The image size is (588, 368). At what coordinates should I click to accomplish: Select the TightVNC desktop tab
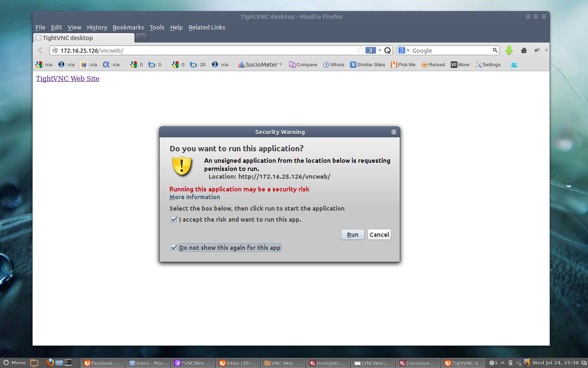(84, 38)
